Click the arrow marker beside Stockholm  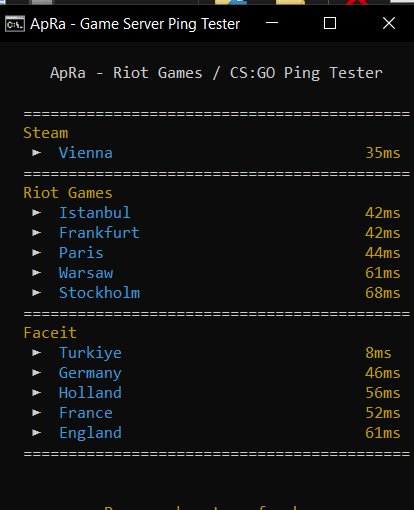click(37, 293)
